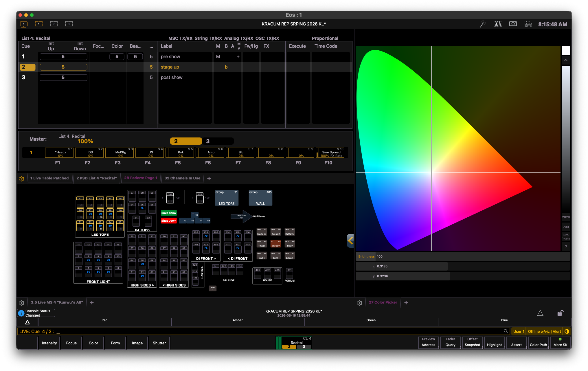The image size is (588, 371).
Task: Click the Save Show button
Action: 169,213
